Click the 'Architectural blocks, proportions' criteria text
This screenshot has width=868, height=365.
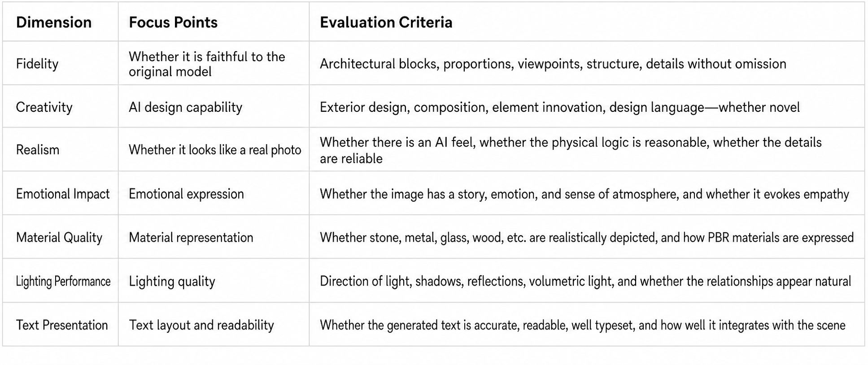[x=553, y=64]
